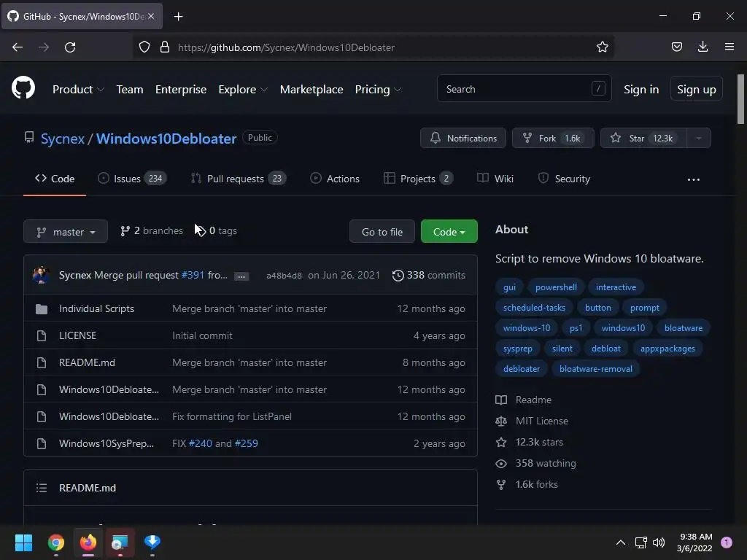The width and height of the screenshot is (747, 560).
Task: Open issue #240 link
Action: (201, 444)
